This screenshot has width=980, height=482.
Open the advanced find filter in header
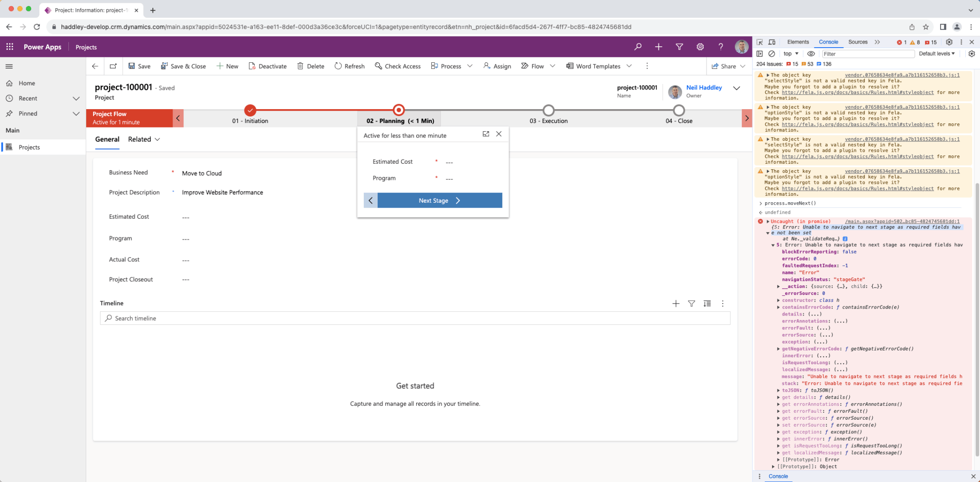(x=679, y=47)
